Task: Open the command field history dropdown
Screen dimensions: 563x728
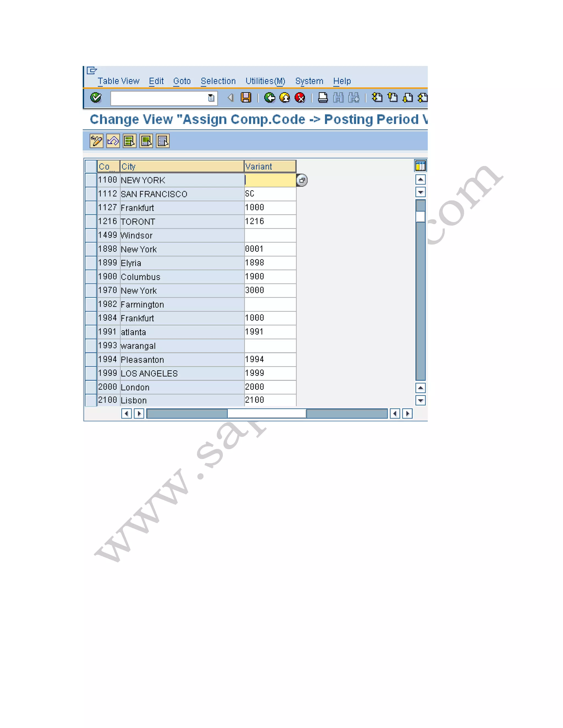Action: [211, 98]
